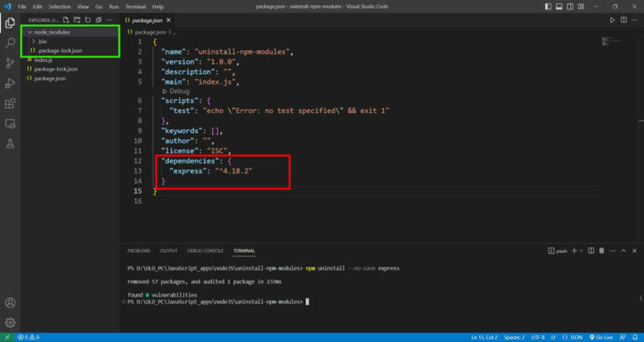Split the editor to the right

coord(623,18)
